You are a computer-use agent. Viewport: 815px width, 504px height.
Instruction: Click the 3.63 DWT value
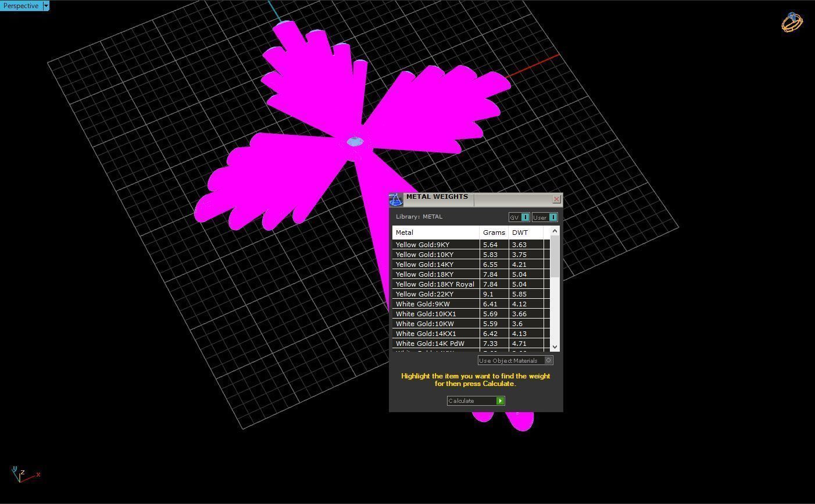coord(519,245)
